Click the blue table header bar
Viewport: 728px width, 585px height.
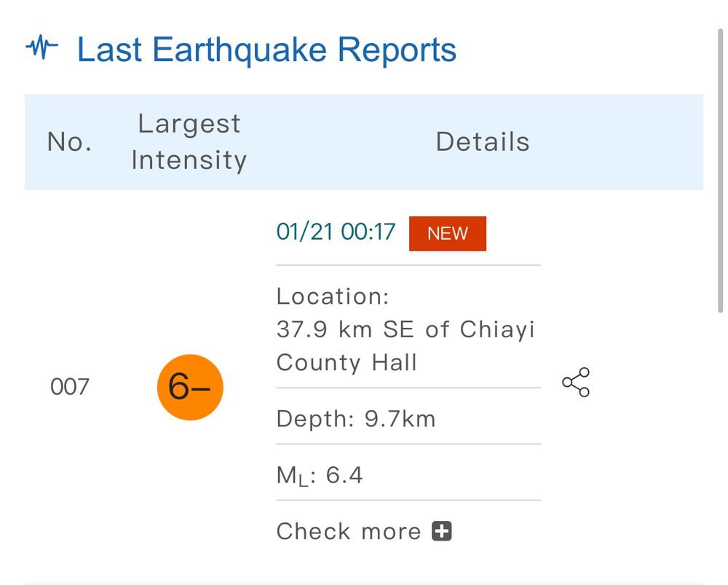tap(364, 142)
